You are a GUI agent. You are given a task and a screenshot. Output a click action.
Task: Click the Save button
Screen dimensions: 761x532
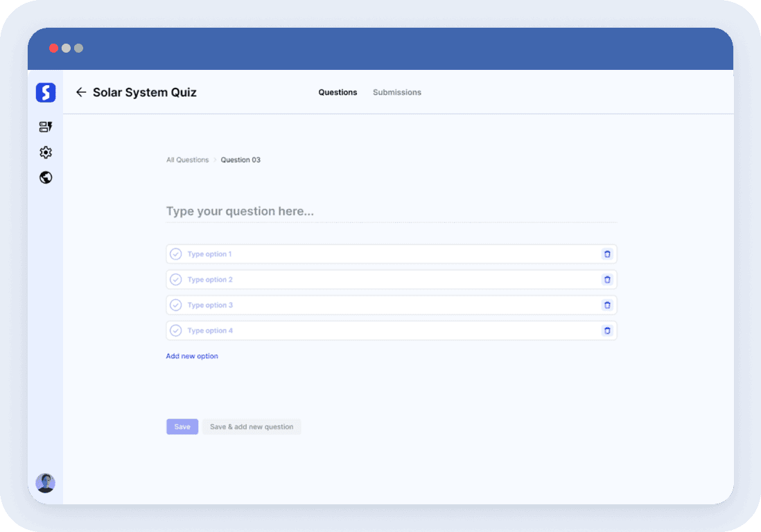(x=182, y=427)
